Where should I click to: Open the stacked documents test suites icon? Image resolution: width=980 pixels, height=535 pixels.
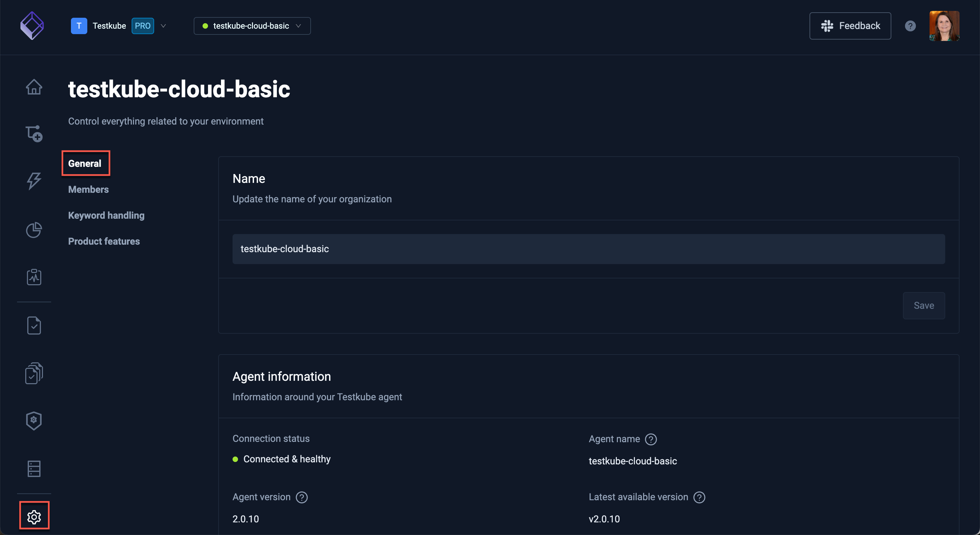[34, 373]
